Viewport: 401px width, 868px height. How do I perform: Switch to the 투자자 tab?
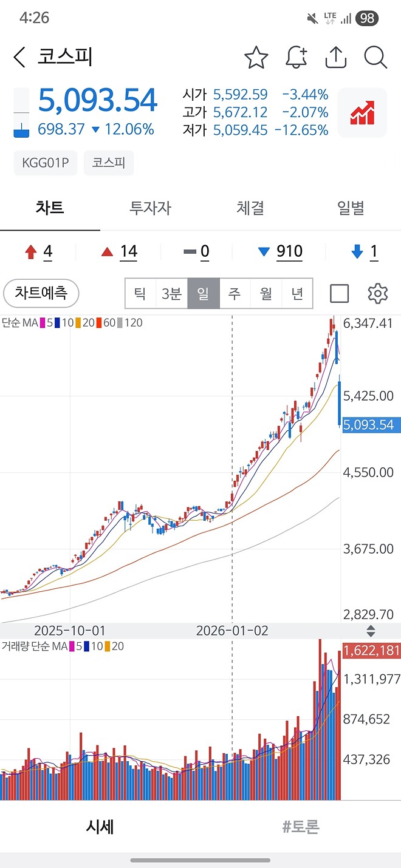coord(150,208)
